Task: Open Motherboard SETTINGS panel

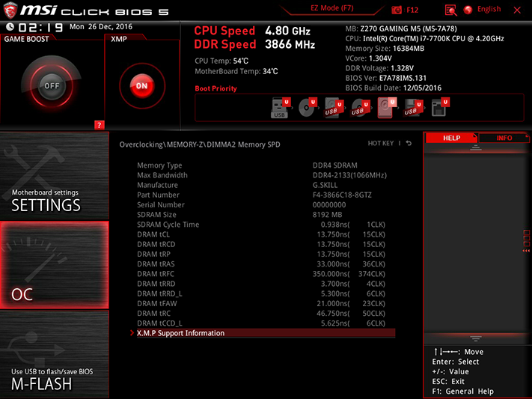Action: 55,176
